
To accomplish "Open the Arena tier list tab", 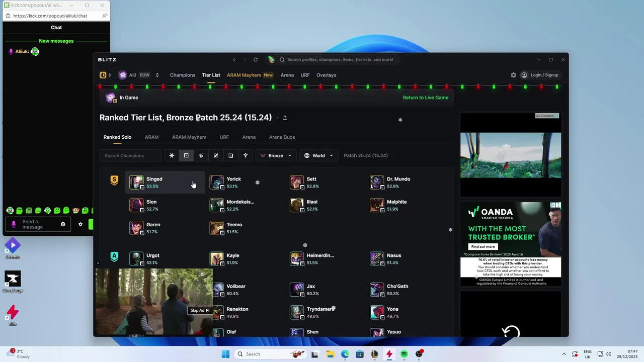I will [x=249, y=137].
